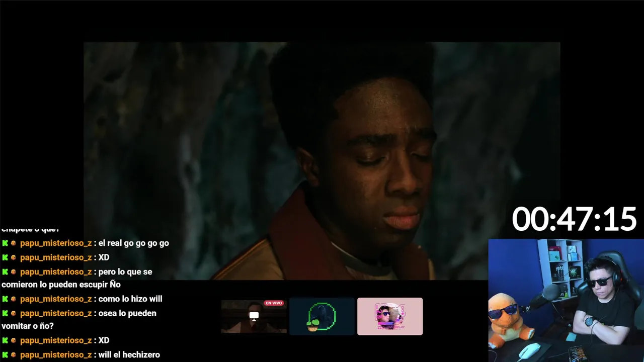Click username in 'el real go go go go' message

[56, 243]
